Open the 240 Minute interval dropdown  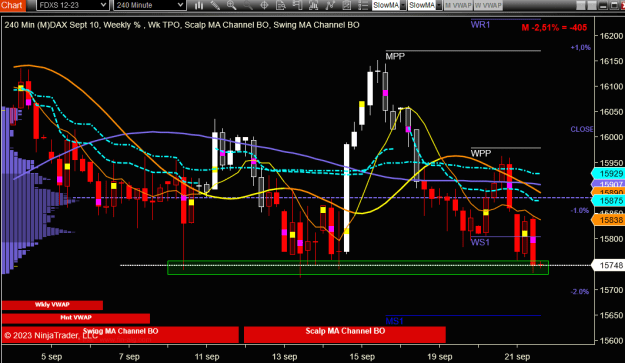[x=149, y=5]
